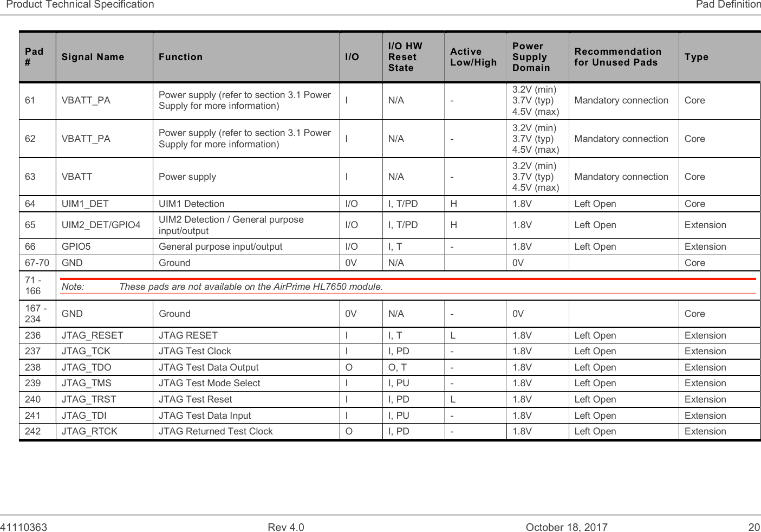Screen dimensions: 761x532
Task: Click the 'JTAG_TCK' signal name
Action: click(x=86, y=351)
